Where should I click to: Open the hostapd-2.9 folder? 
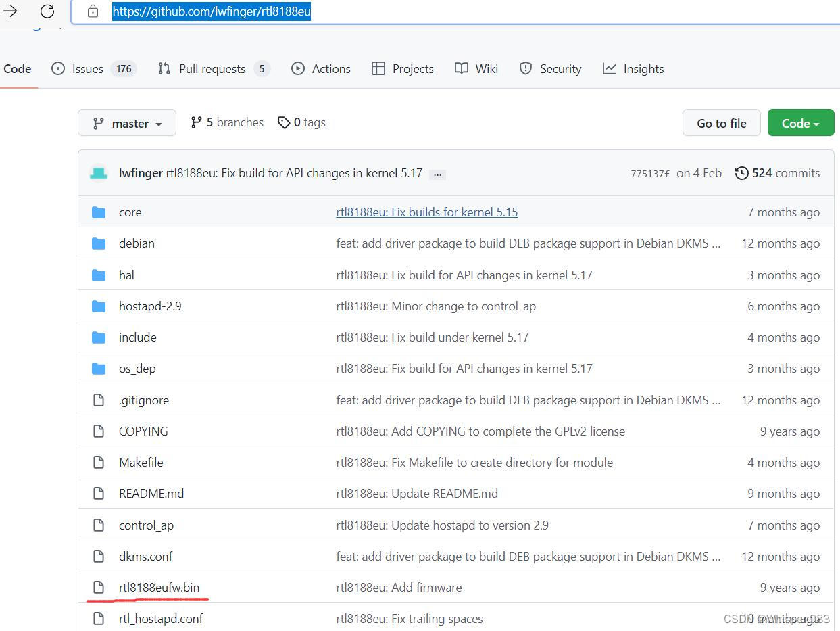coord(150,306)
